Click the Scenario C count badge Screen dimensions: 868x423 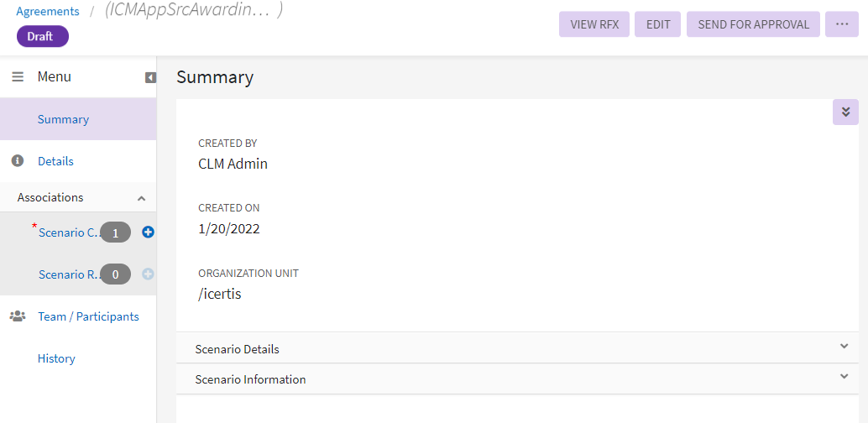coord(116,232)
